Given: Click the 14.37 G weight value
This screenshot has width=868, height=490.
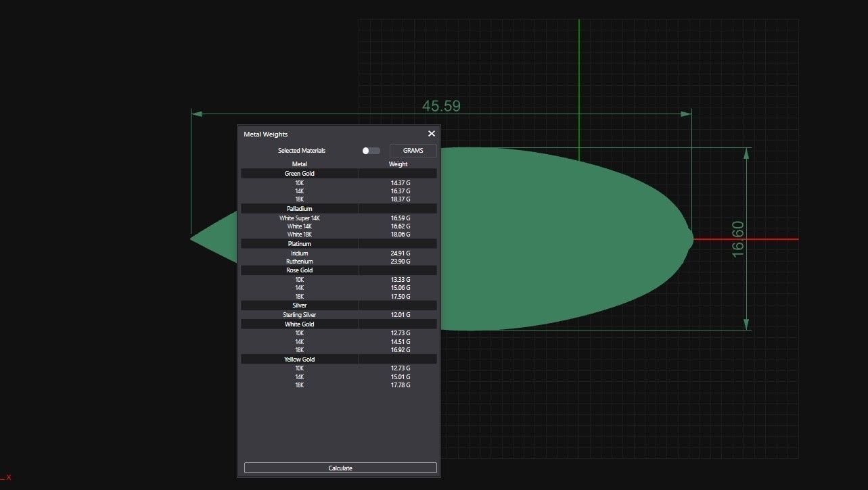Looking at the screenshot, I should point(401,183).
